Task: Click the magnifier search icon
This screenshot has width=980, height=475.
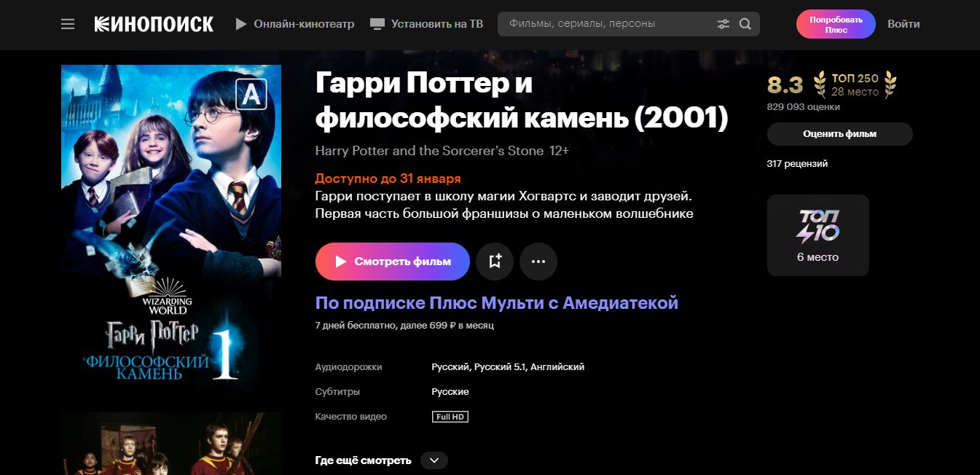Action: pyautogui.click(x=745, y=24)
